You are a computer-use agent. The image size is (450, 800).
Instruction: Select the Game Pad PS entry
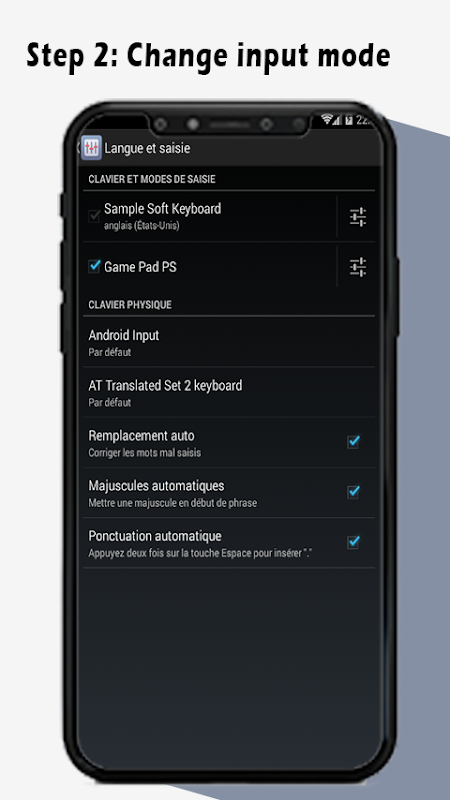point(210,267)
